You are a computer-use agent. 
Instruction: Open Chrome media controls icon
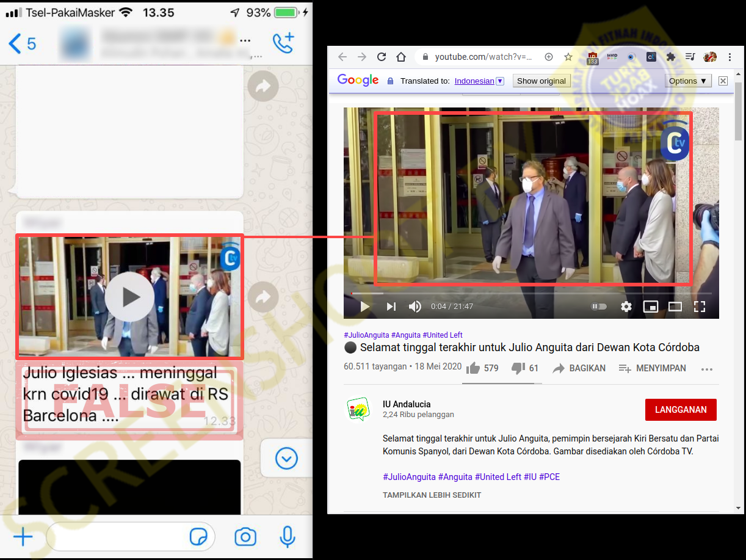coord(690,57)
